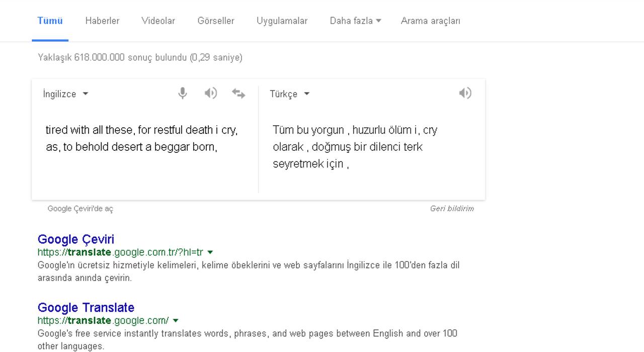Switch to the Videolar tab
644x352 pixels.
(158, 21)
